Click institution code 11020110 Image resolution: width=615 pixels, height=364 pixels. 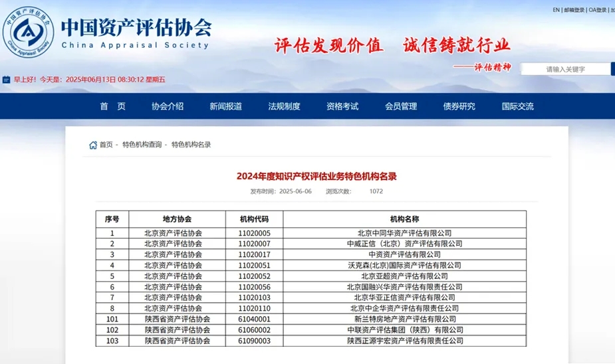pos(254,308)
